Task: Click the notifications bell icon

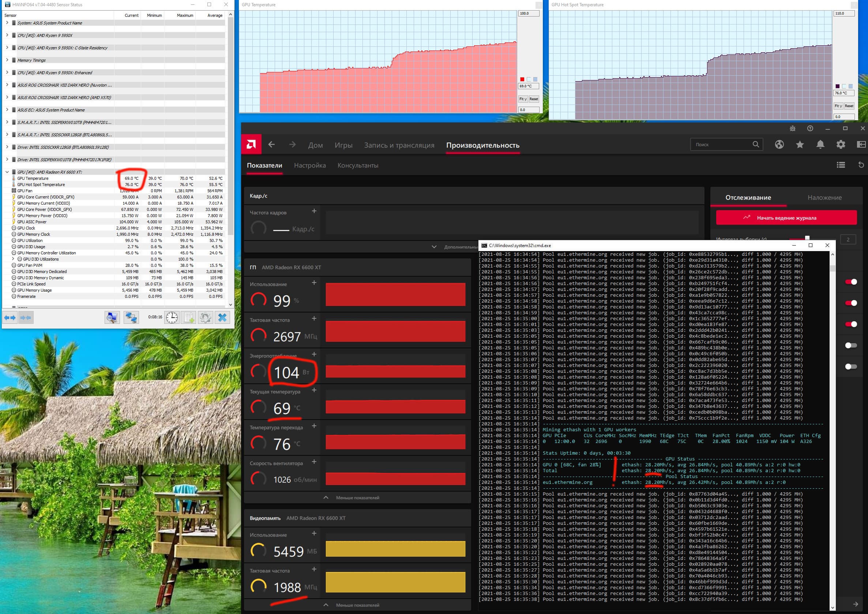Action: point(820,144)
